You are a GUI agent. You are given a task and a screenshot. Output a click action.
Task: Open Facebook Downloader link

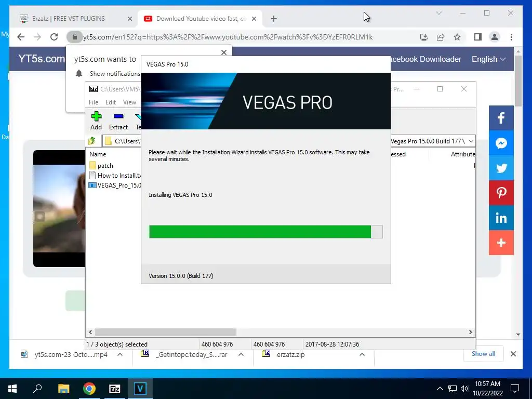click(426, 59)
